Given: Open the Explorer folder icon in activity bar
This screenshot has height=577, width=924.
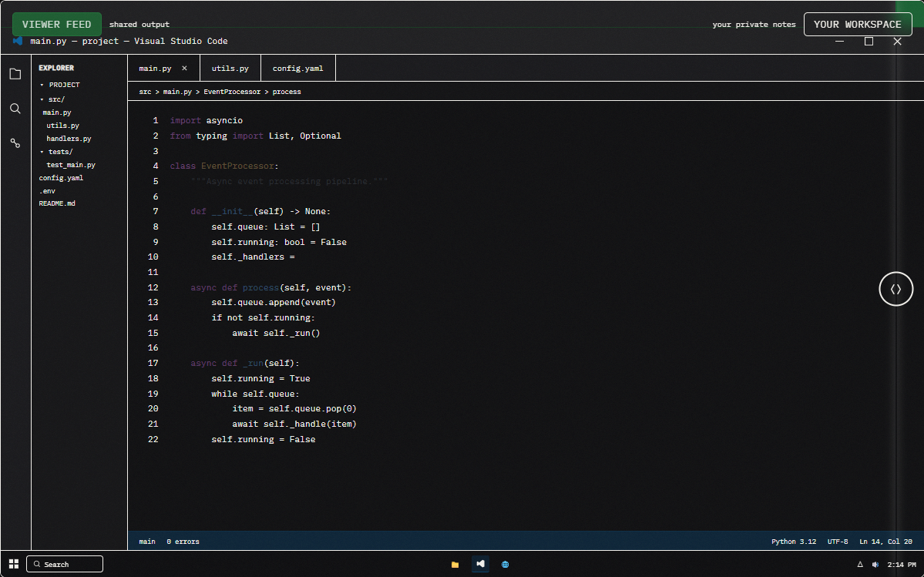Looking at the screenshot, I should pos(15,74).
